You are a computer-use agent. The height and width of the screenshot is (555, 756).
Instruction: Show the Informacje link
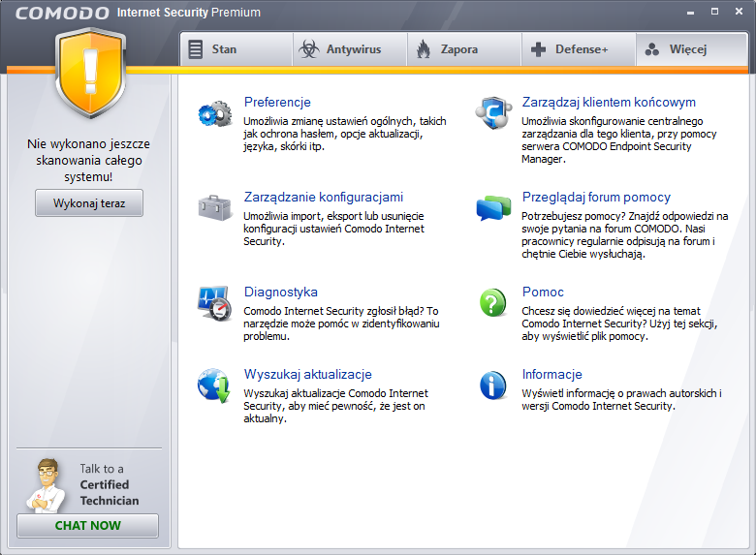[x=552, y=374]
